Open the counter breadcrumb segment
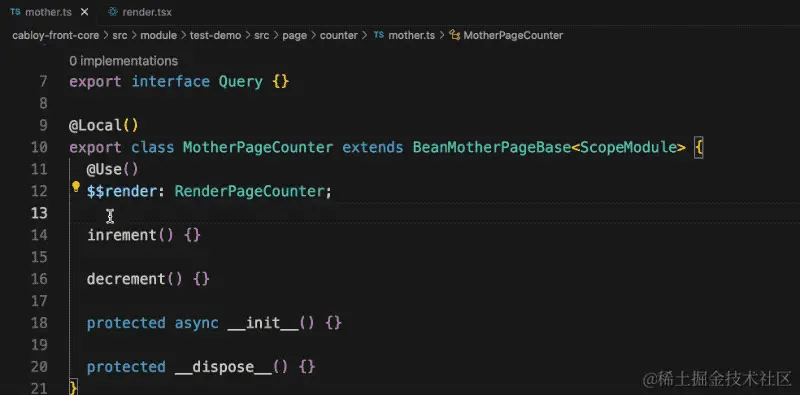The image size is (800, 395). 339,35
